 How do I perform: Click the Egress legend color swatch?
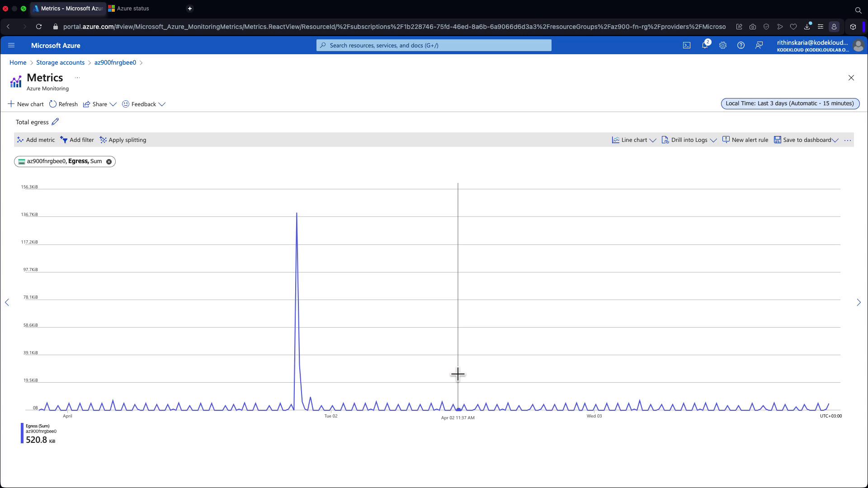(x=22, y=433)
